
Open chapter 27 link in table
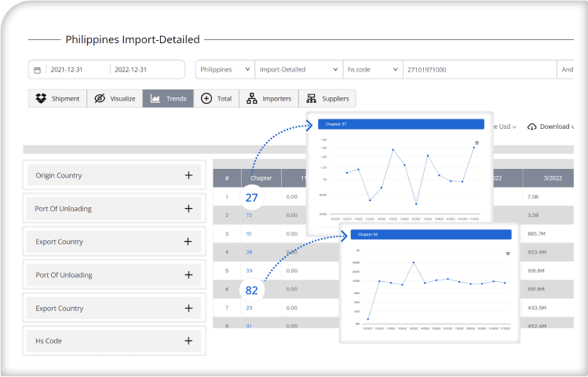coord(252,197)
